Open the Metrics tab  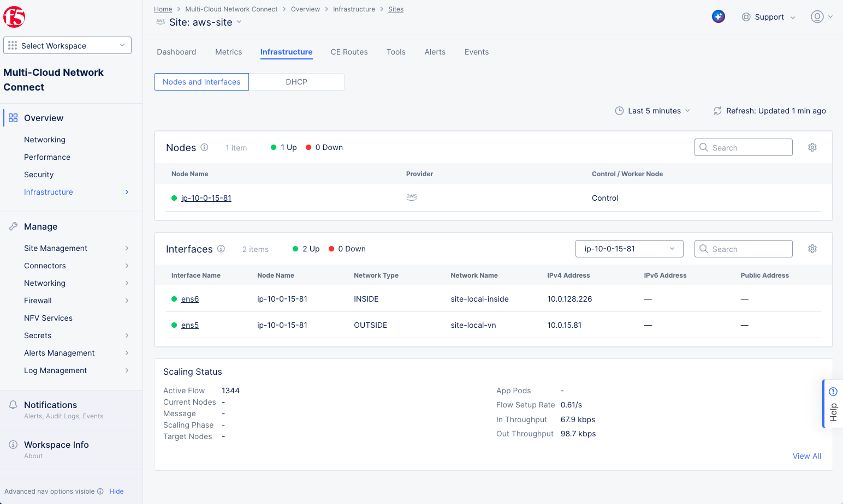tap(228, 52)
